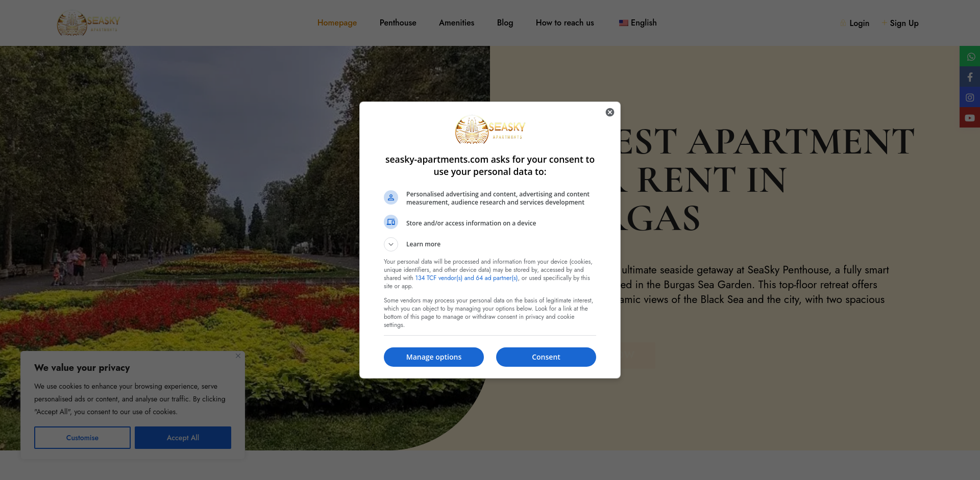Image resolution: width=980 pixels, height=480 pixels.
Task: Open the Facebook sidebar icon
Action: 970,77
